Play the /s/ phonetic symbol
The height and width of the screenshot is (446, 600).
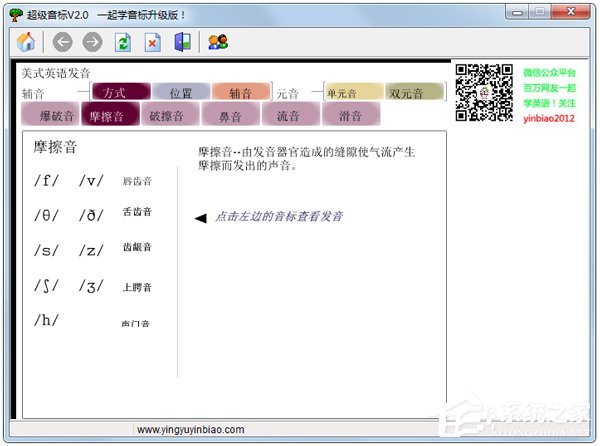point(46,251)
